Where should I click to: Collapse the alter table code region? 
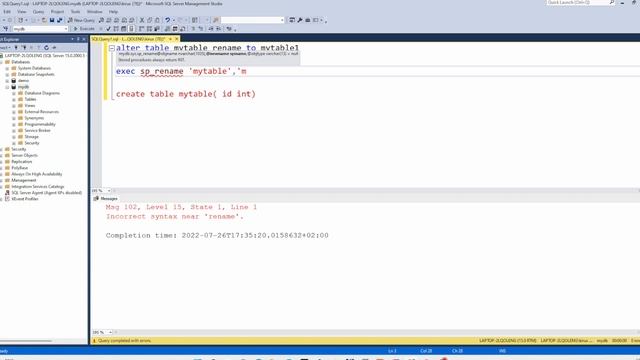[x=112, y=48]
